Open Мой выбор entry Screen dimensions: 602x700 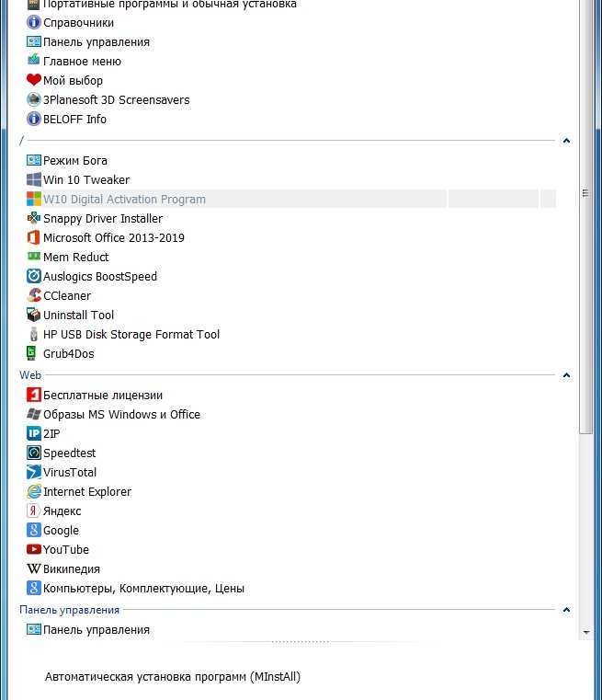(x=74, y=81)
